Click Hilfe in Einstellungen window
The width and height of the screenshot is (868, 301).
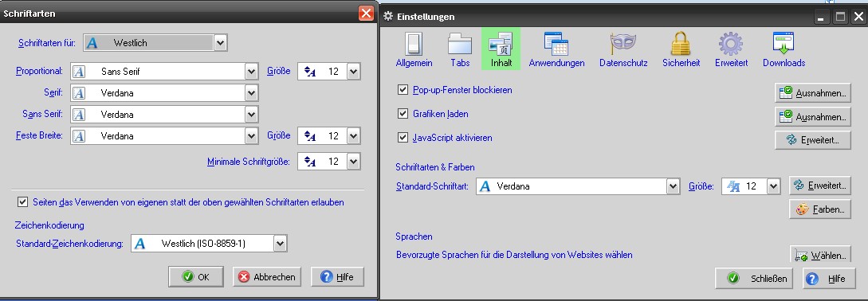[x=829, y=279]
